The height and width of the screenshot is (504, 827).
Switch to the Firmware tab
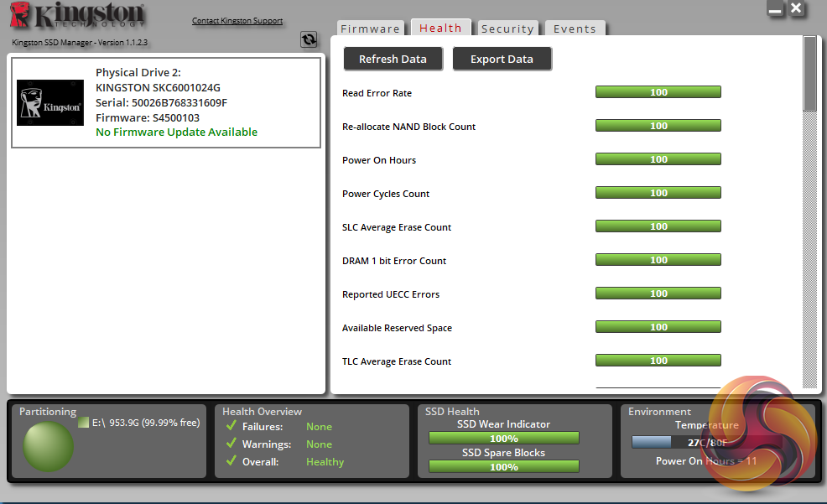370,29
